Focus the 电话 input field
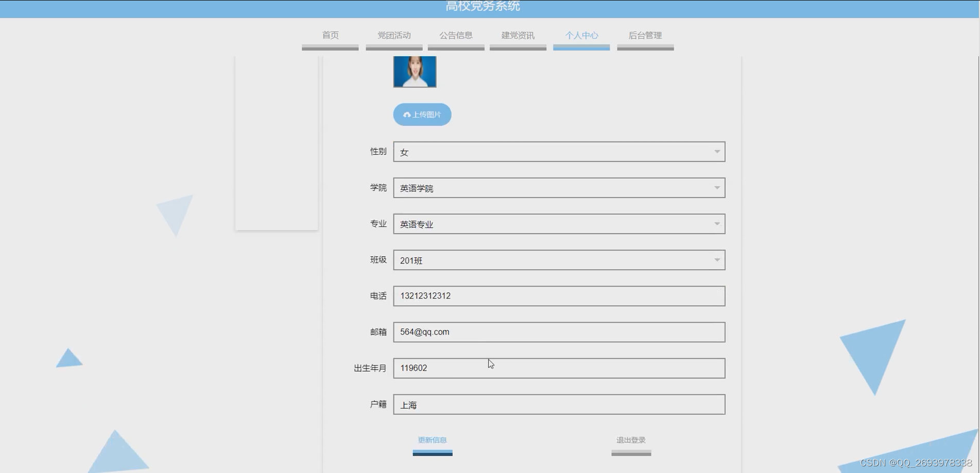The height and width of the screenshot is (473, 980). [x=559, y=296]
